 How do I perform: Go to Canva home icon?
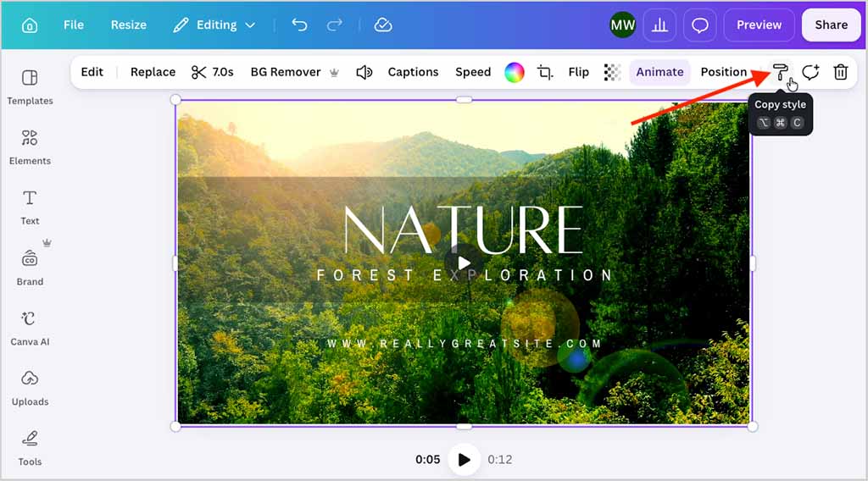pos(30,25)
